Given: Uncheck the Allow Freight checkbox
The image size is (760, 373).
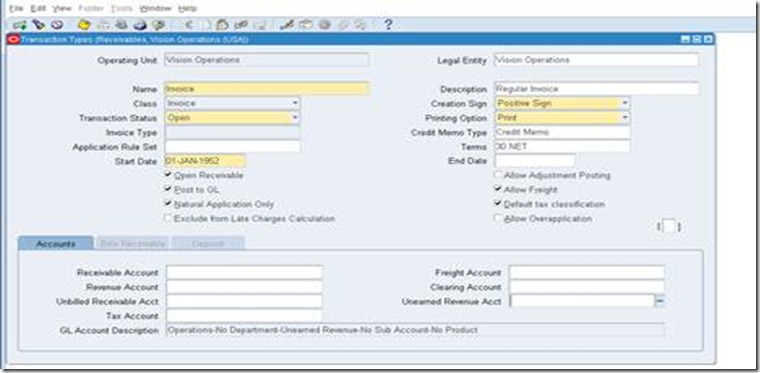Looking at the screenshot, I should click(x=498, y=189).
